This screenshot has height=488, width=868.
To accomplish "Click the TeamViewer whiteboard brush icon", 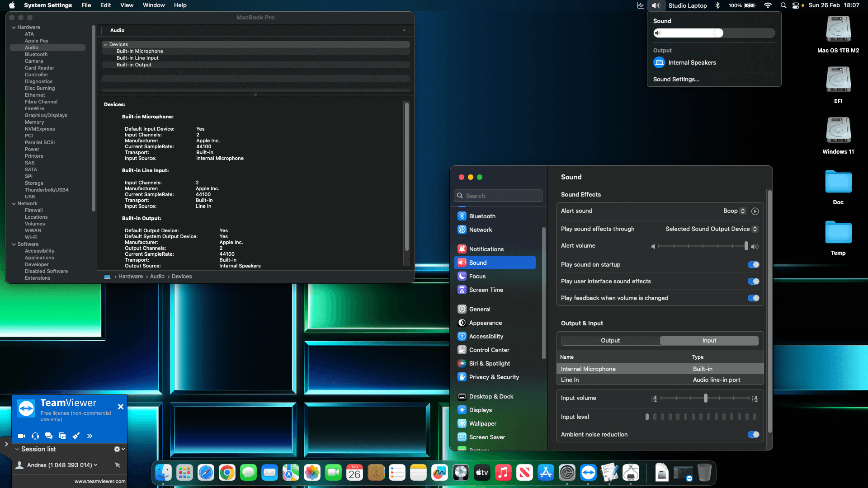I will (76, 436).
